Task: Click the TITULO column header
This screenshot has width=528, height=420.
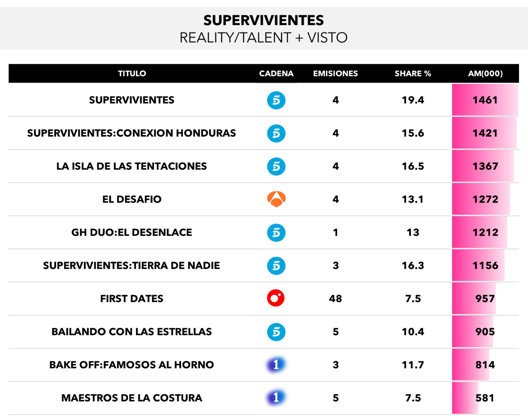Action: [132, 73]
